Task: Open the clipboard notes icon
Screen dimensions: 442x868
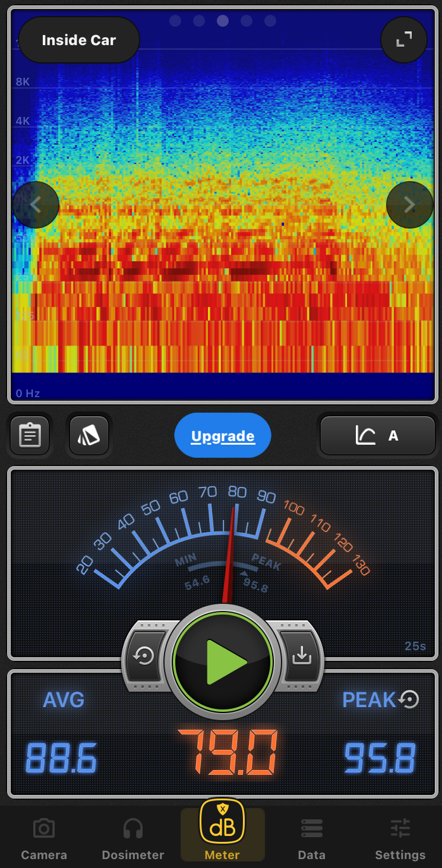Action: (29, 436)
